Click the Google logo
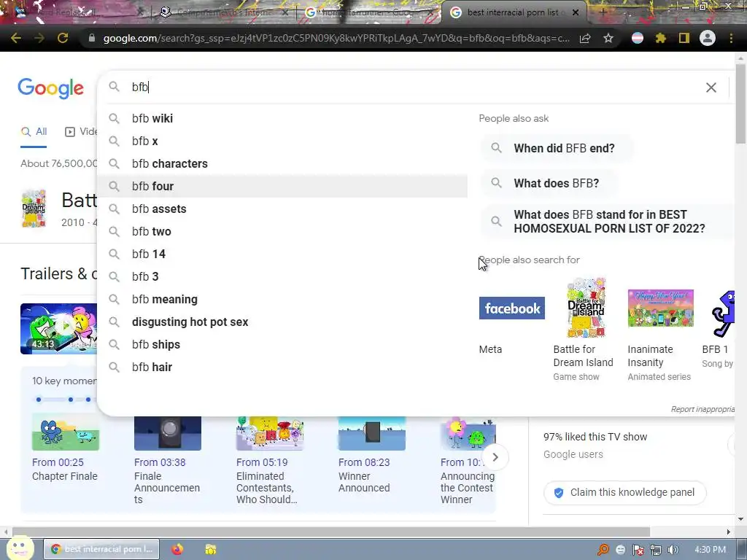The width and height of the screenshot is (747, 560). pyautogui.click(x=50, y=88)
